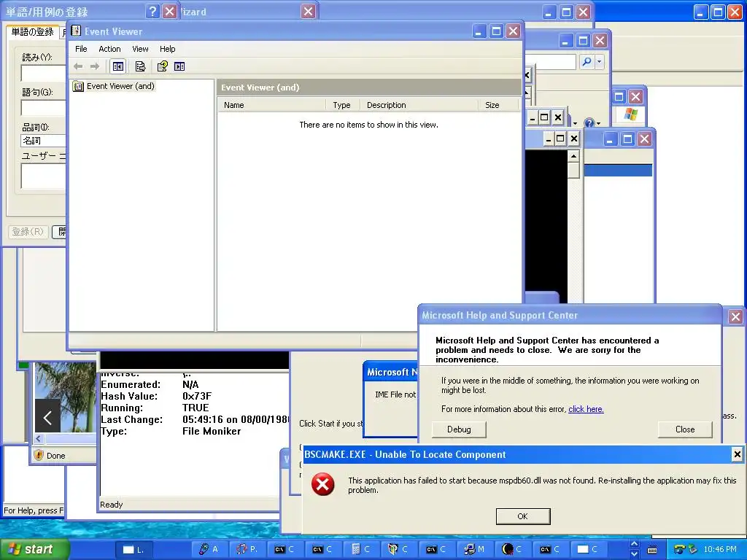
Task: Click the previous-image arrow on the palm tree photo
Action: coord(47,418)
